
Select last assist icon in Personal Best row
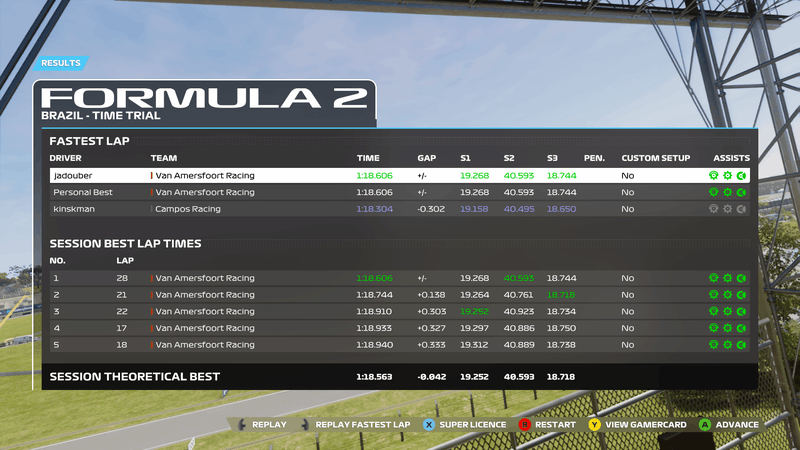(741, 192)
